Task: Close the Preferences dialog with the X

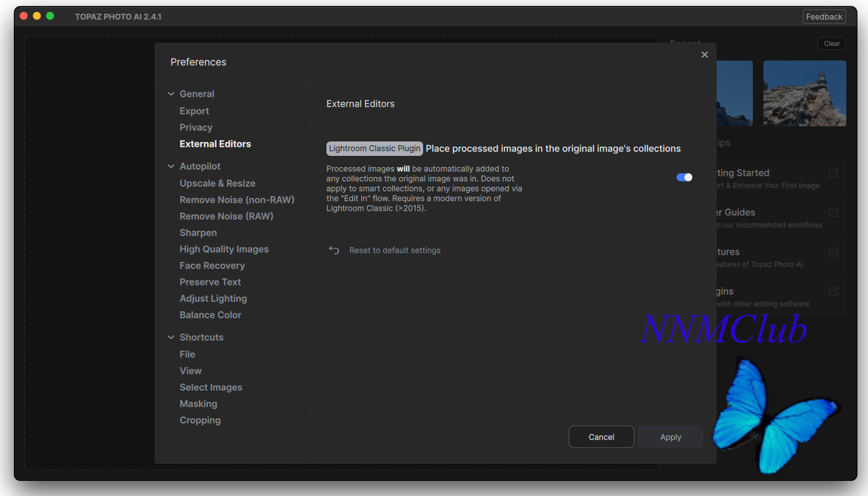Action: (704, 55)
